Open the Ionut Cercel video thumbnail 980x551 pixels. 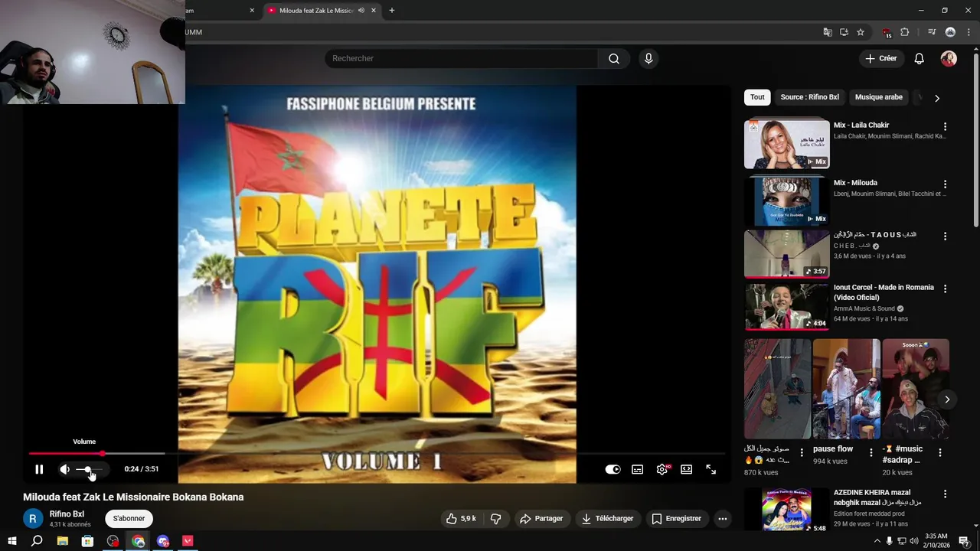tap(786, 307)
